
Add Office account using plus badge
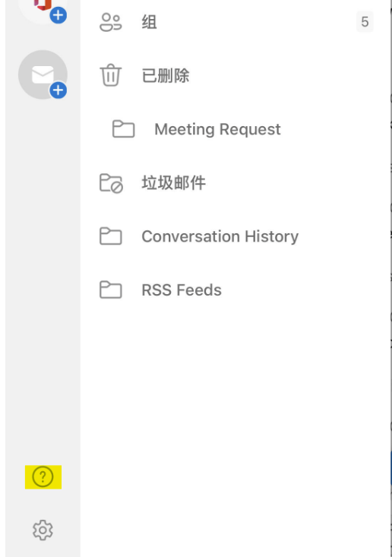point(58,15)
